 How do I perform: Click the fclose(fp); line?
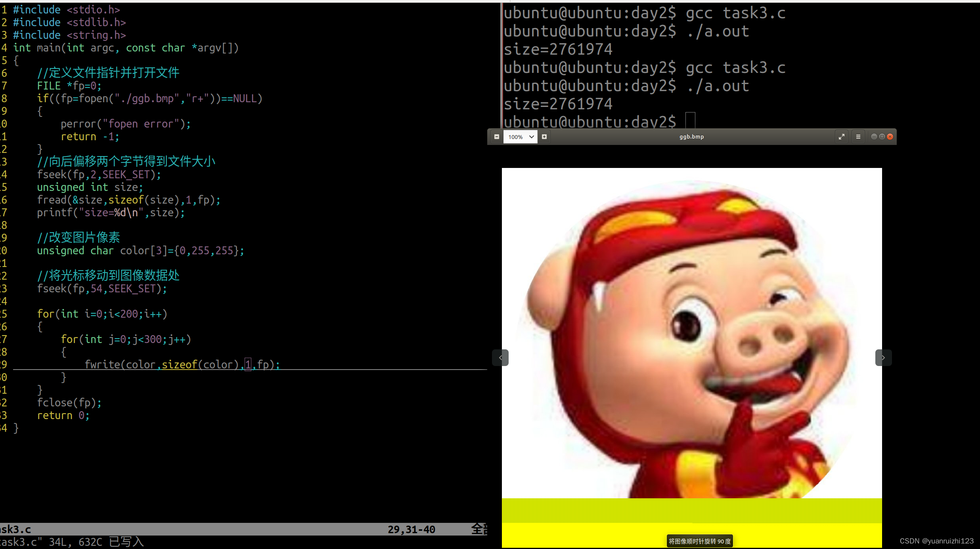(69, 403)
